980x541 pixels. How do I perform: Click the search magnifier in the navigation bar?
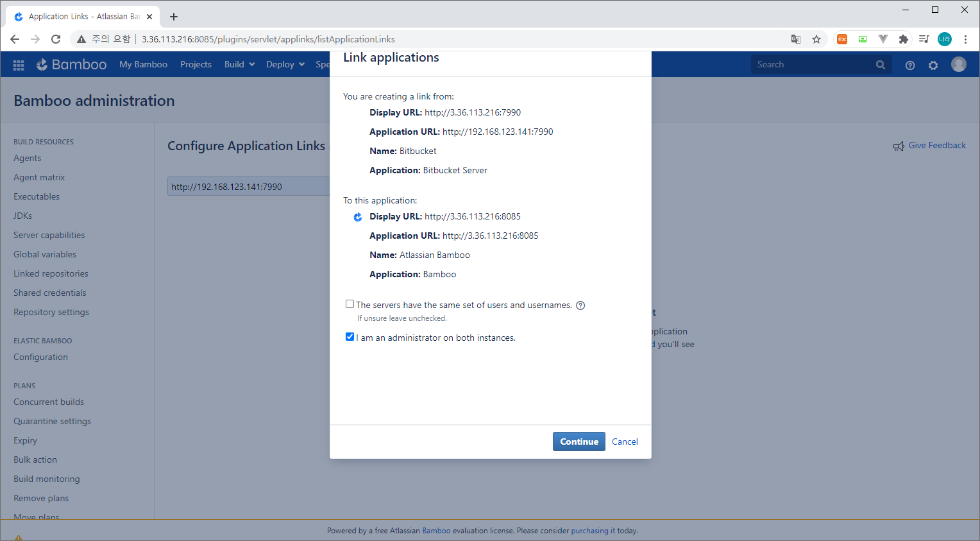point(880,64)
